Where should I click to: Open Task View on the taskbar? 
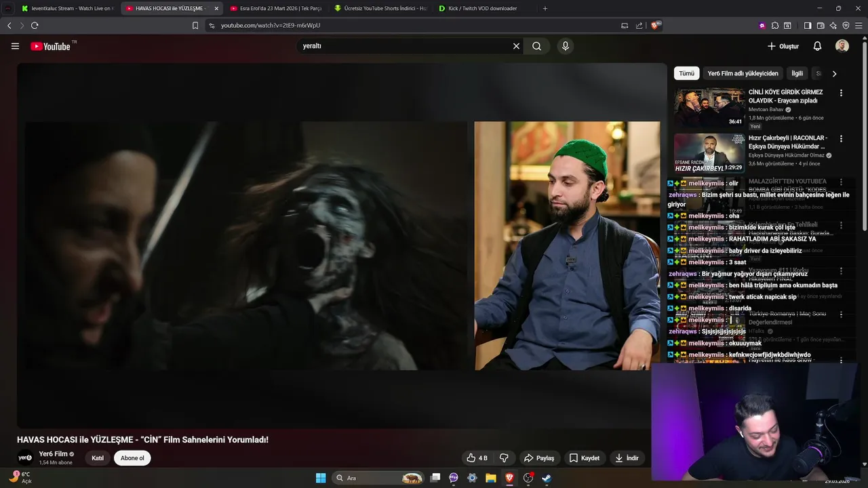(436, 478)
